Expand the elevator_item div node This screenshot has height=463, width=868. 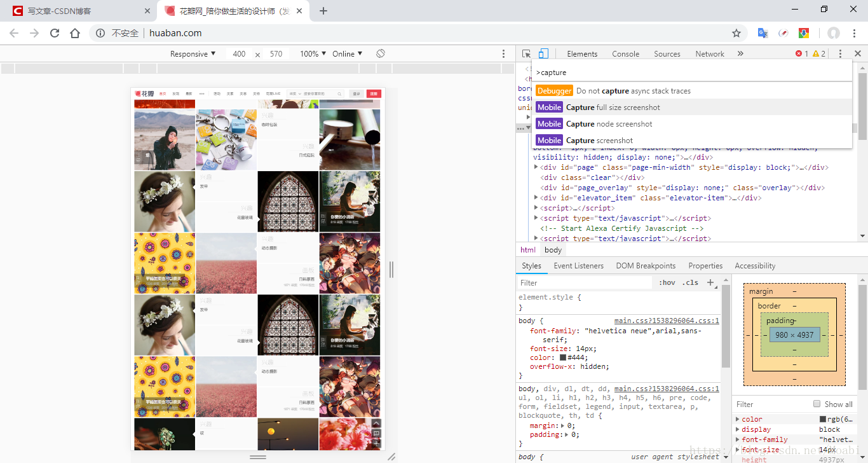pos(536,198)
